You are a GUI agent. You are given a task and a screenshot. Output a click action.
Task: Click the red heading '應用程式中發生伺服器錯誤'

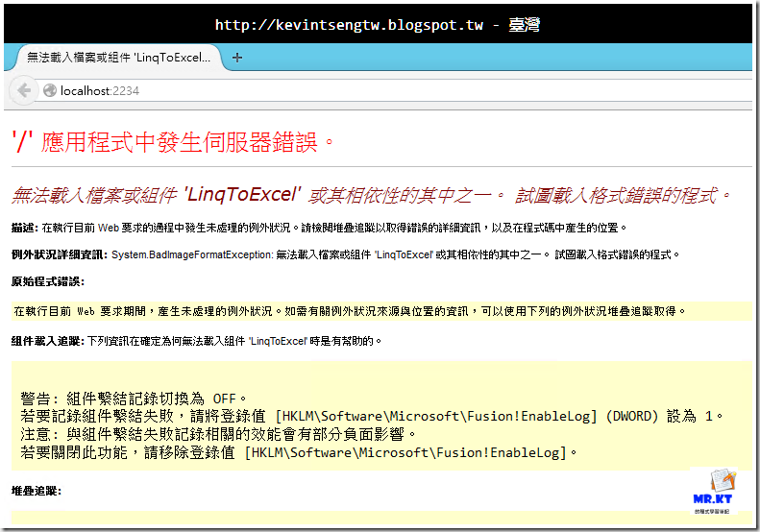[173, 143]
